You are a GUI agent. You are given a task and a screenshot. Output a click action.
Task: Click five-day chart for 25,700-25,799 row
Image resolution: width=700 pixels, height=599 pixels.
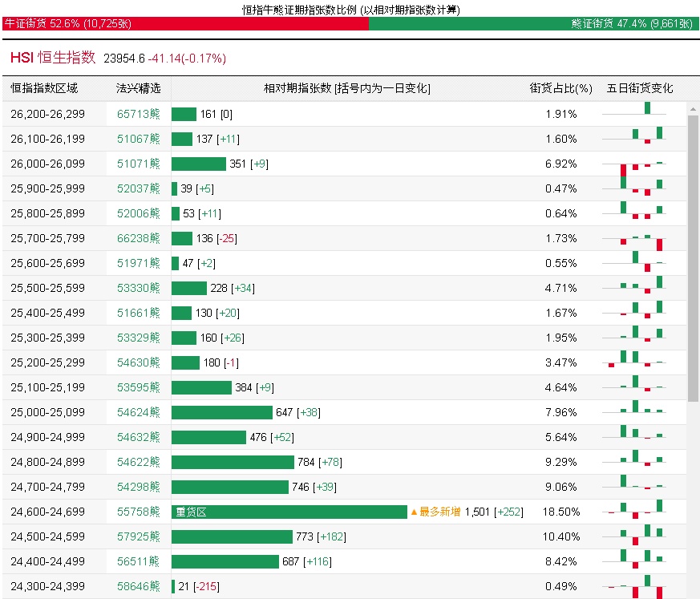[x=634, y=242]
